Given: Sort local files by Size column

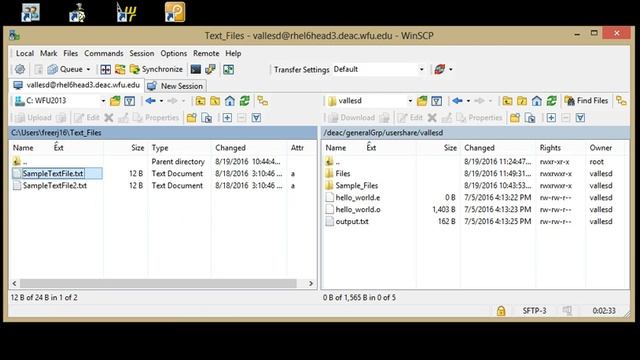Looking at the screenshot, I should (126, 148).
